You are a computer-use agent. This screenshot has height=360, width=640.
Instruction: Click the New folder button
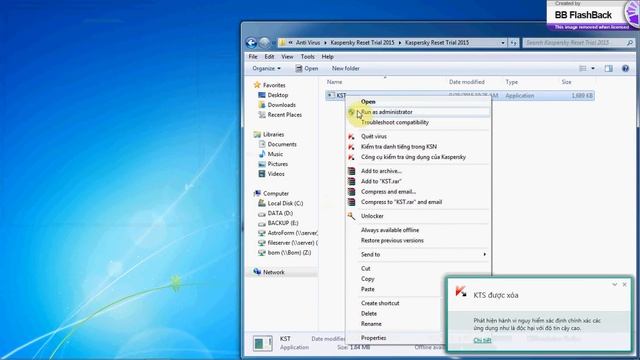[x=346, y=69]
